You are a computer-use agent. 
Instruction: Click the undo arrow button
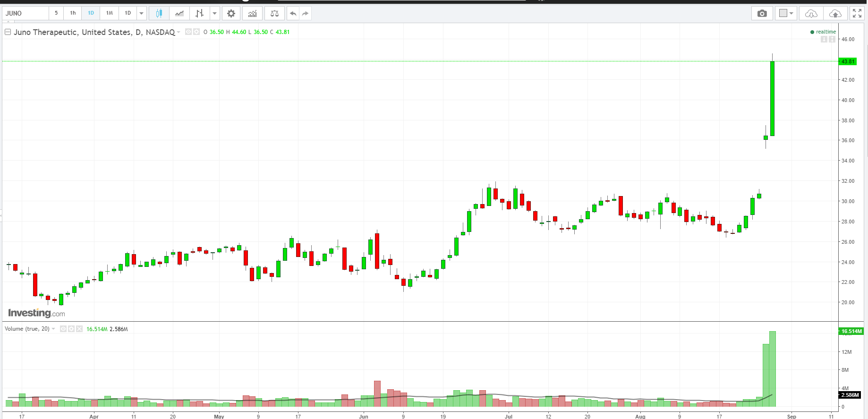click(293, 13)
